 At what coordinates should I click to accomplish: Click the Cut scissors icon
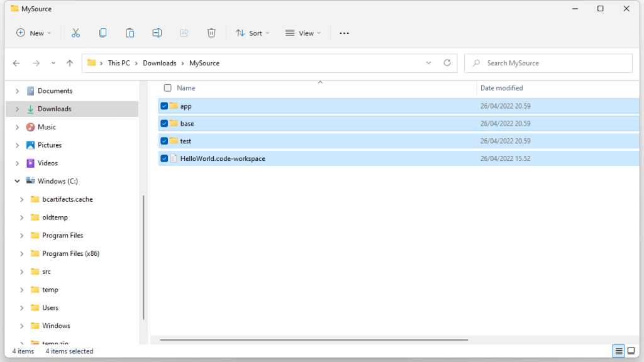click(75, 33)
